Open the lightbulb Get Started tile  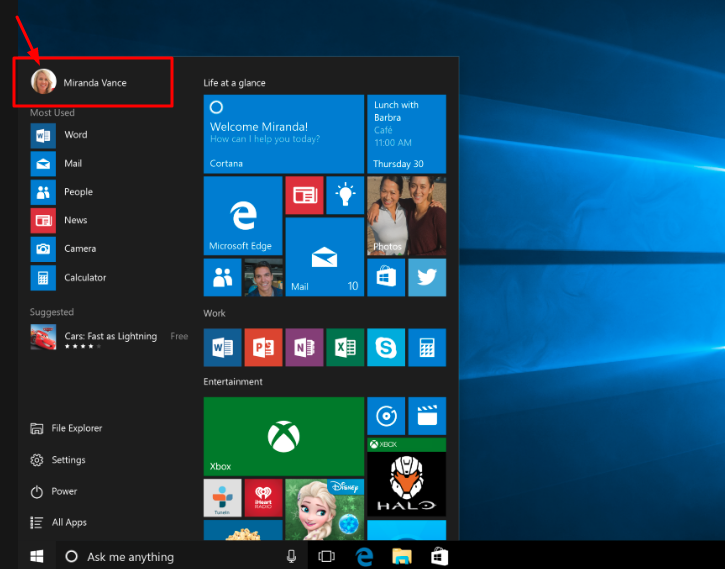tap(345, 195)
